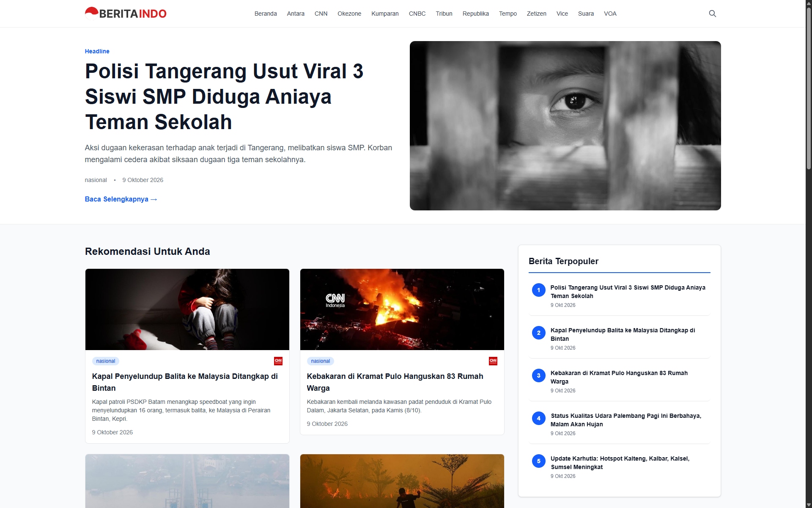Click the blue Headline label

pyautogui.click(x=97, y=51)
